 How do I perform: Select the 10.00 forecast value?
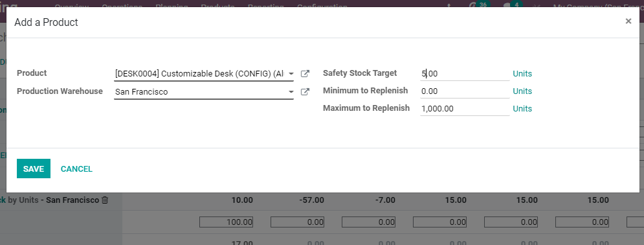[x=242, y=201]
